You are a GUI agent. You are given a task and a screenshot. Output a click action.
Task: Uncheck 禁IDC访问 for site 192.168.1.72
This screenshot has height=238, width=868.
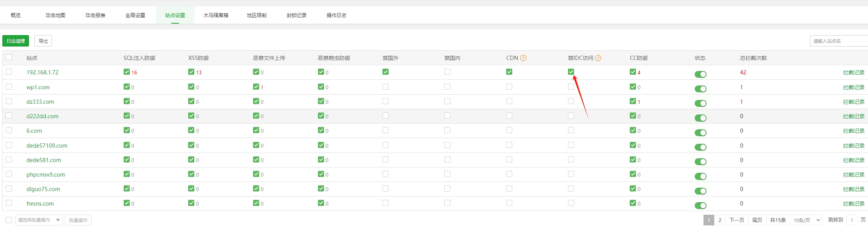(571, 72)
